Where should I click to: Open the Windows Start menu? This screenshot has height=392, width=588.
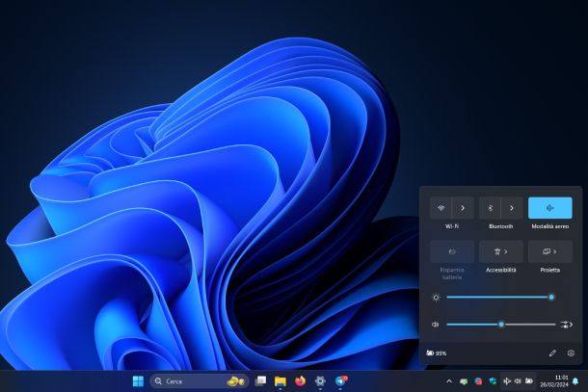tap(138, 381)
